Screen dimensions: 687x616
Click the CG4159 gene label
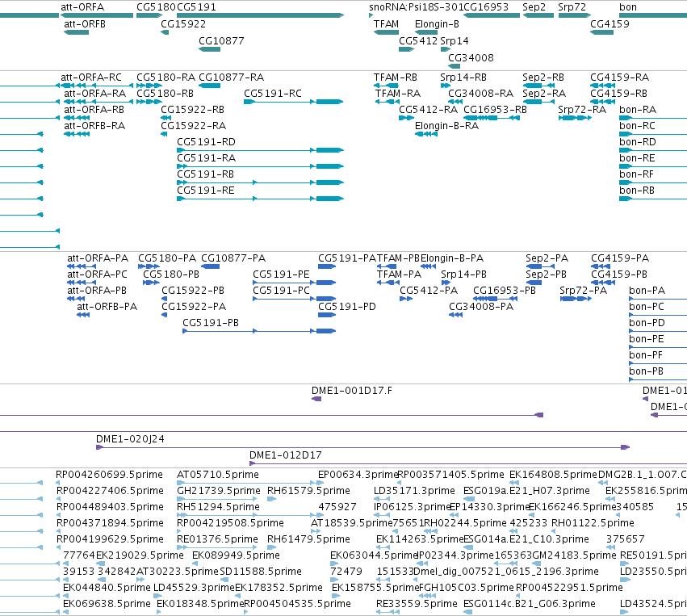[x=610, y=24]
